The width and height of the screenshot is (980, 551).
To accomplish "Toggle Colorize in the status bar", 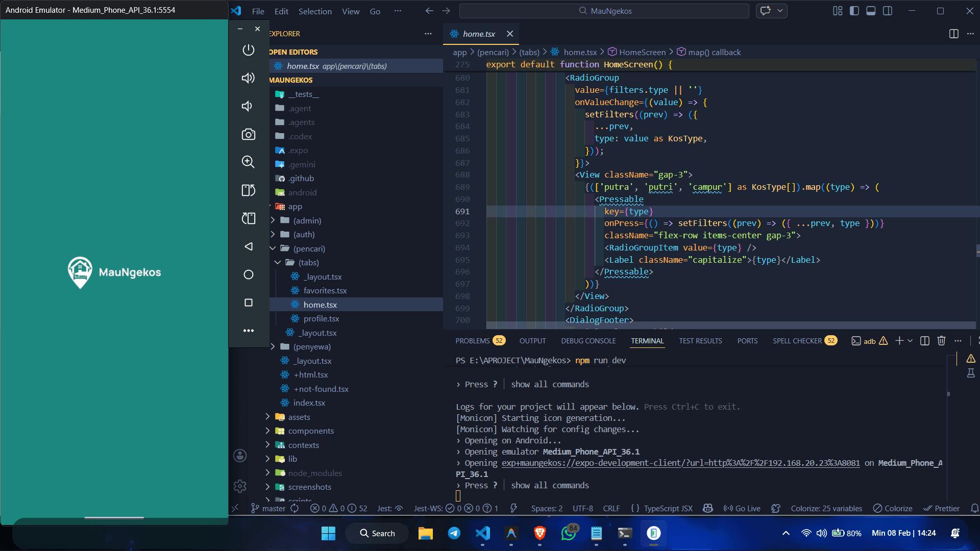I will (893, 508).
